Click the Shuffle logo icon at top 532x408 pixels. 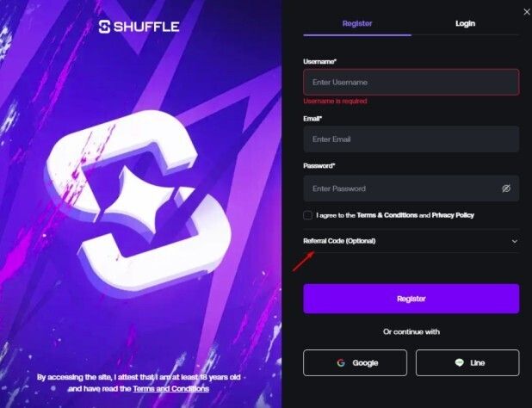pos(104,27)
